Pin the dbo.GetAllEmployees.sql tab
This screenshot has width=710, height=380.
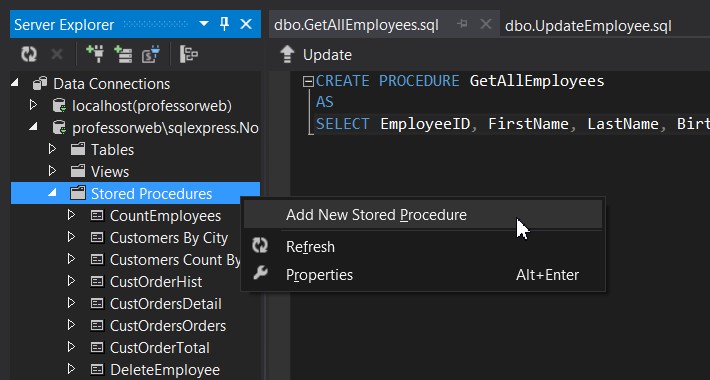click(x=462, y=24)
